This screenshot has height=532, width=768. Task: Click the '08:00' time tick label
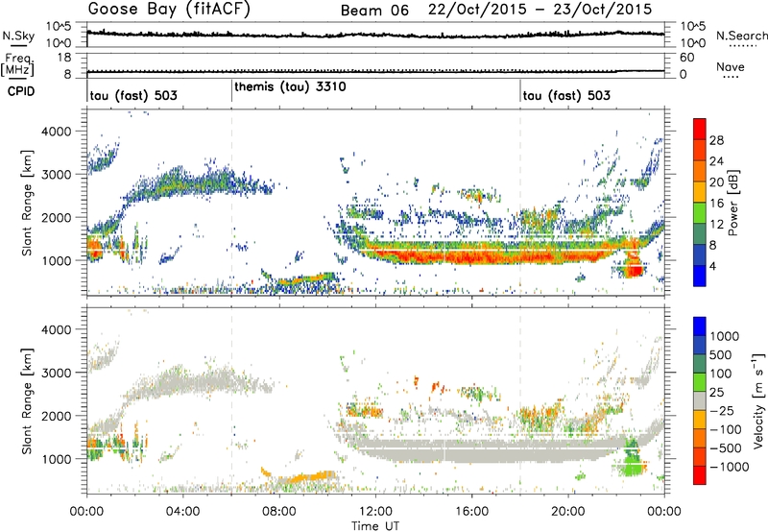click(279, 512)
